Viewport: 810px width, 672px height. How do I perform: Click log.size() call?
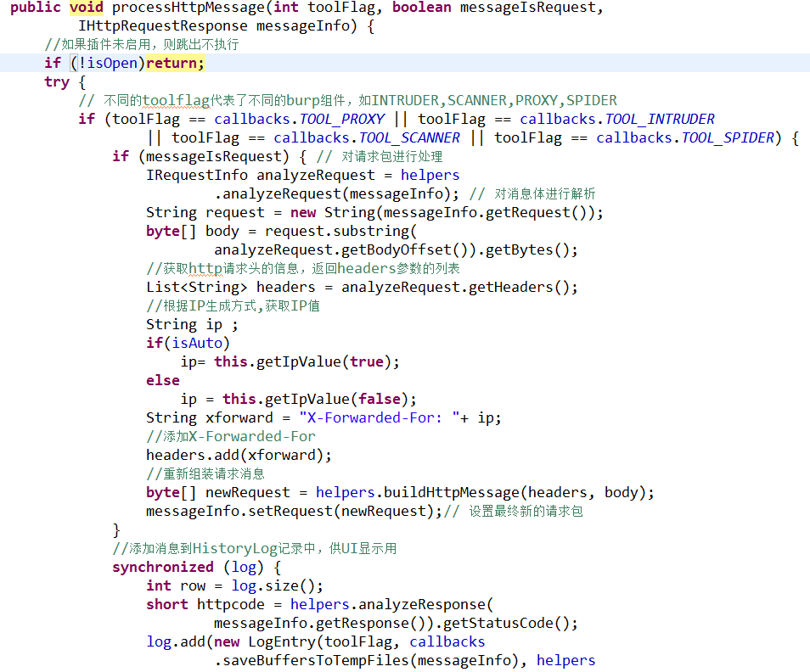point(273,585)
